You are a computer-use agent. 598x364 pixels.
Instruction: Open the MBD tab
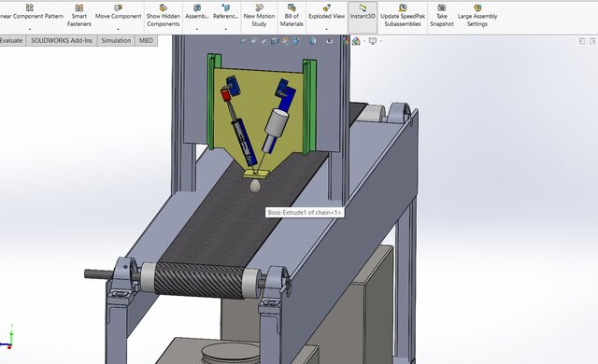click(x=146, y=40)
